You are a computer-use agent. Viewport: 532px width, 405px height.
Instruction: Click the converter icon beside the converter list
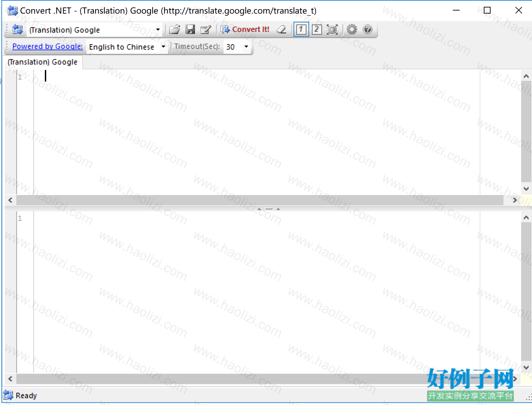[17, 30]
